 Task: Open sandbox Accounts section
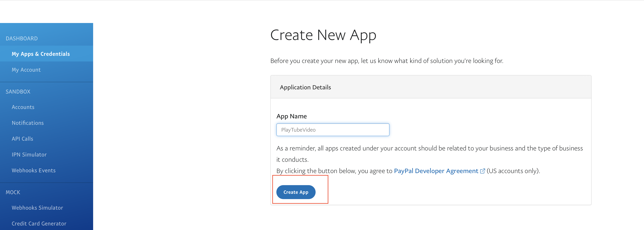click(x=23, y=107)
